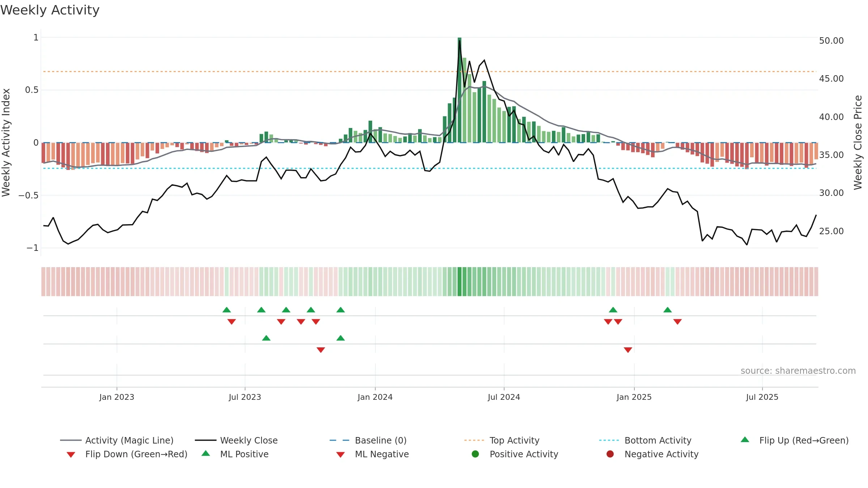The height and width of the screenshot is (488, 868).
Task: Click the −1 activity index axis label
Action: pyautogui.click(x=33, y=248)
